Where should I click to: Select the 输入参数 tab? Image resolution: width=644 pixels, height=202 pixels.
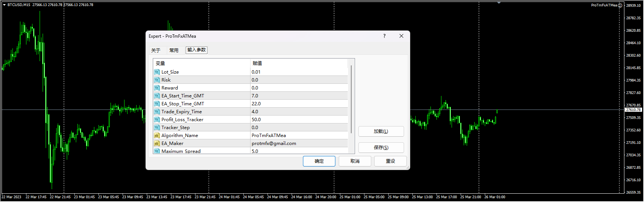tap(197, 50)
